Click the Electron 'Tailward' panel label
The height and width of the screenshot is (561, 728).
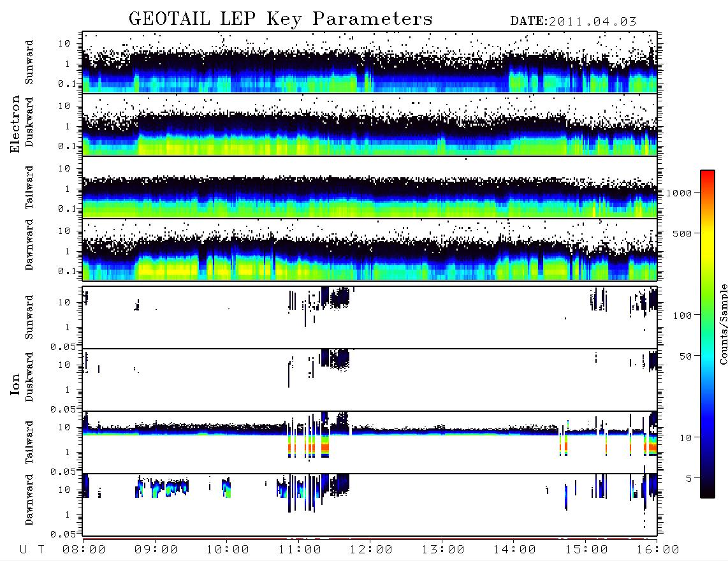[29, 187]
